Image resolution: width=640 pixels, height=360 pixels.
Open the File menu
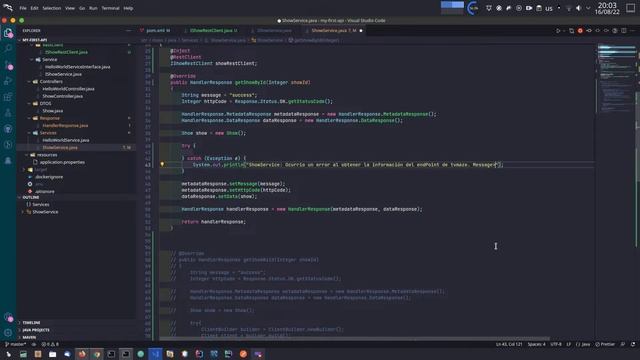[x=23, y=8]
